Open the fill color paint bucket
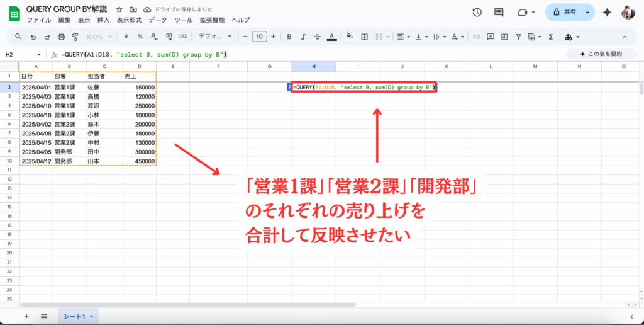 348,37
